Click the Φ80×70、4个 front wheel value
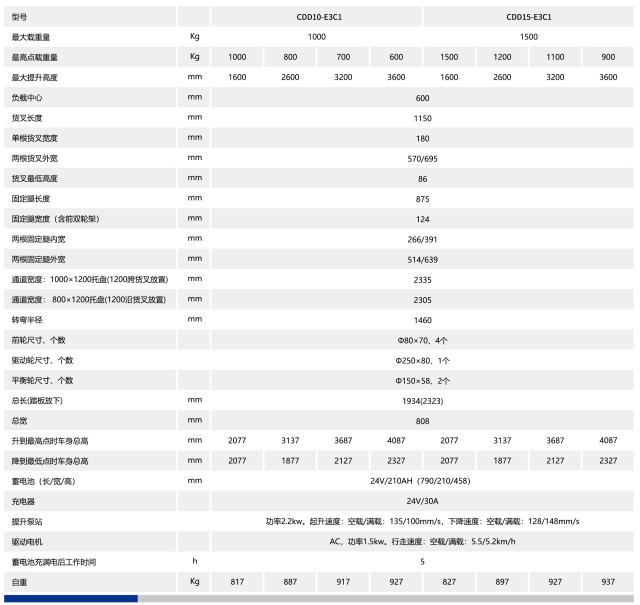 click(x=422, y=340)
